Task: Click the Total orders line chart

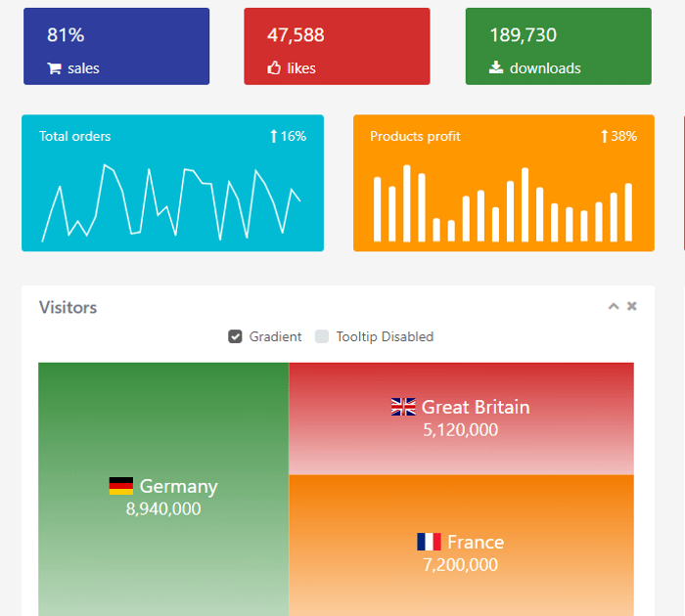Action: [171, 203]
